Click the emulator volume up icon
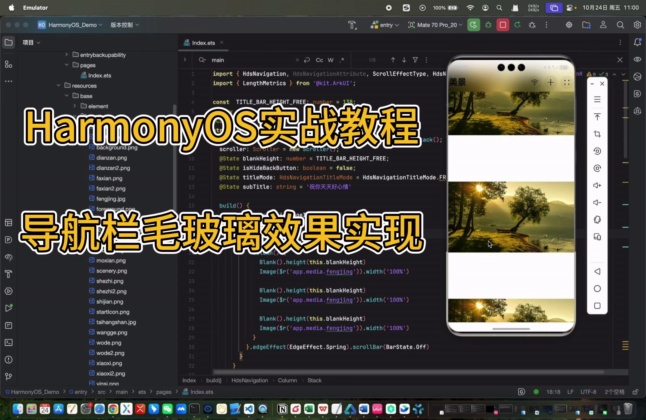646x420 pixels. pos(597,185)
